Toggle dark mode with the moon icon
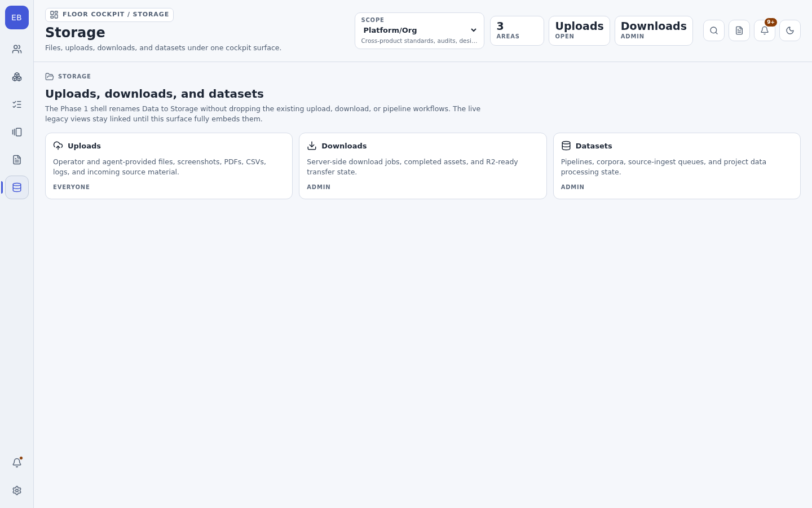 (x=790, y=30)
